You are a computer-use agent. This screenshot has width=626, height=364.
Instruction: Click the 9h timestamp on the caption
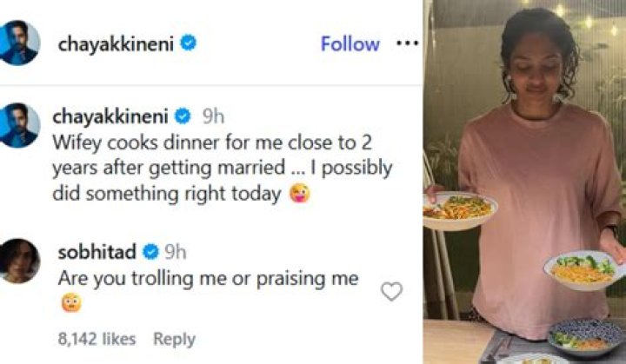click(x=213, y=116)
